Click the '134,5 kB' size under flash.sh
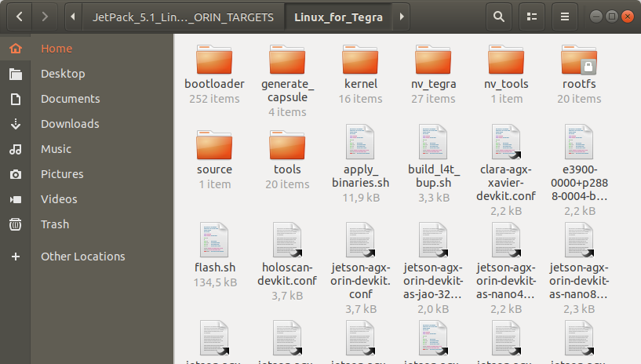The image size is (641, 364). click(x=215, y=282)
